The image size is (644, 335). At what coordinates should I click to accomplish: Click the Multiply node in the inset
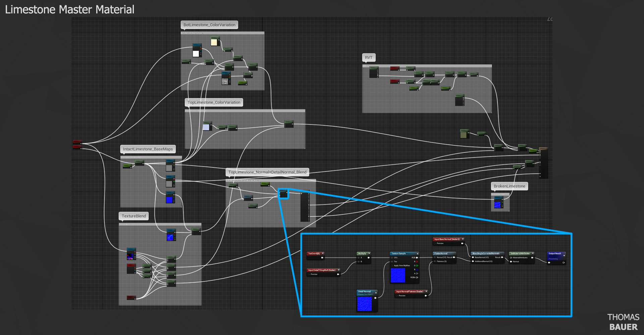pyautogui.click(x=362, y=254)
